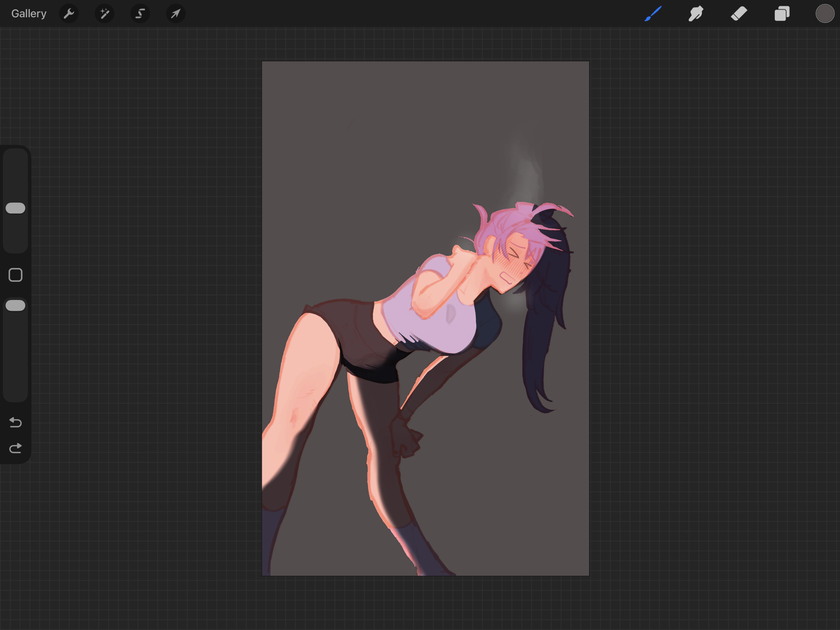Open the Adjustments magic wand menu
Screen dimensions: 840x630
tap(105, 14)
